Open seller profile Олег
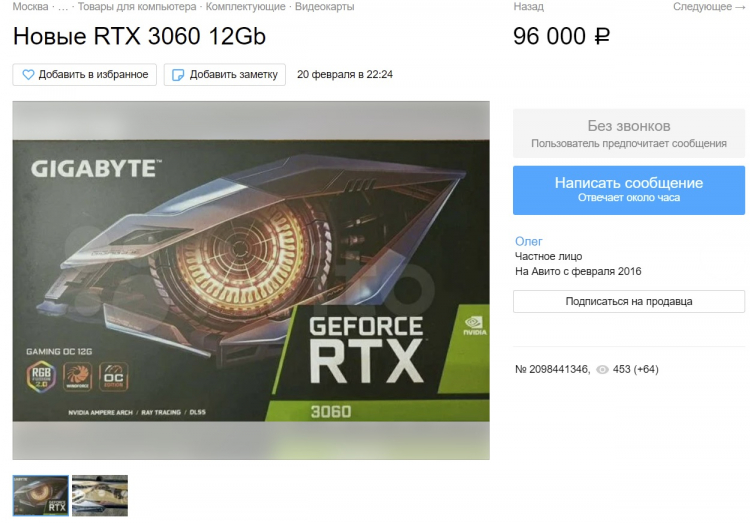Image resolution: width=750 pixels, height=523 pixels. [x=529, y=241]
